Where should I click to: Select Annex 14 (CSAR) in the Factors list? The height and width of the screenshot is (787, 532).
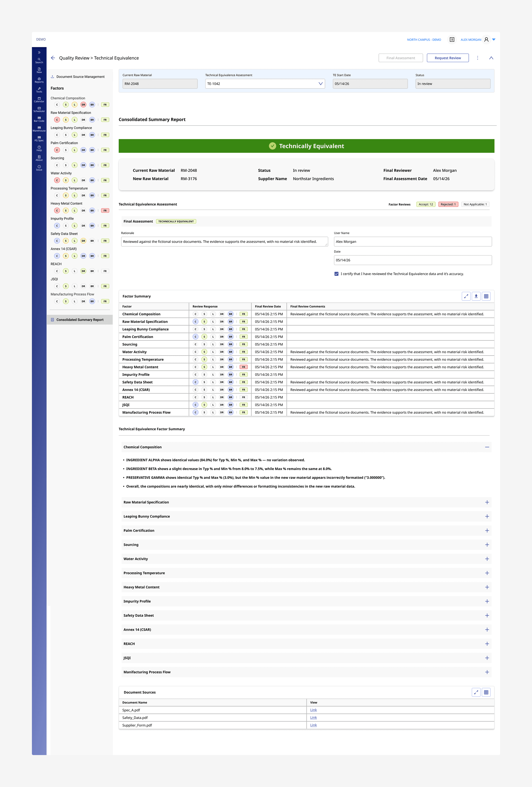tap(64, 249)
